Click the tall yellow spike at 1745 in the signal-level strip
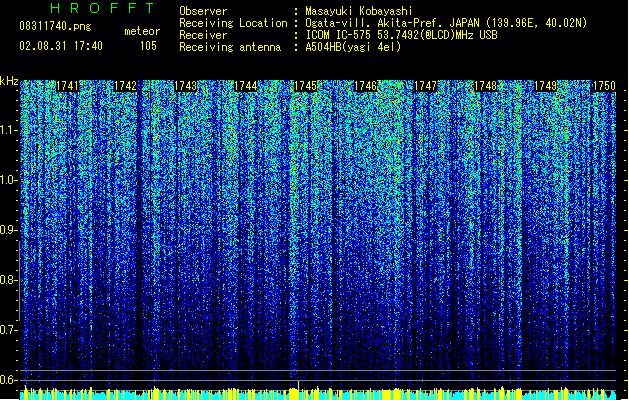The width and height of the screenshot is (629, 400). pyautogui.click(x=298, y=390)
